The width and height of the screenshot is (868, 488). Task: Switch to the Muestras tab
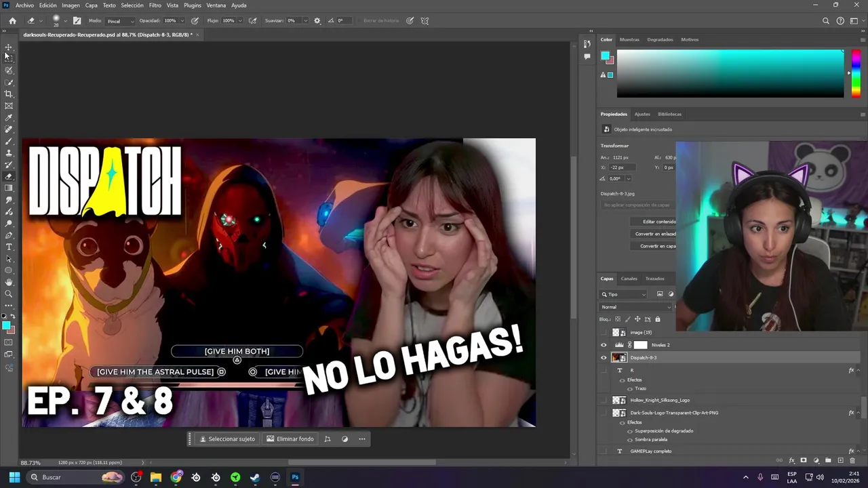[x=629, y=39]
